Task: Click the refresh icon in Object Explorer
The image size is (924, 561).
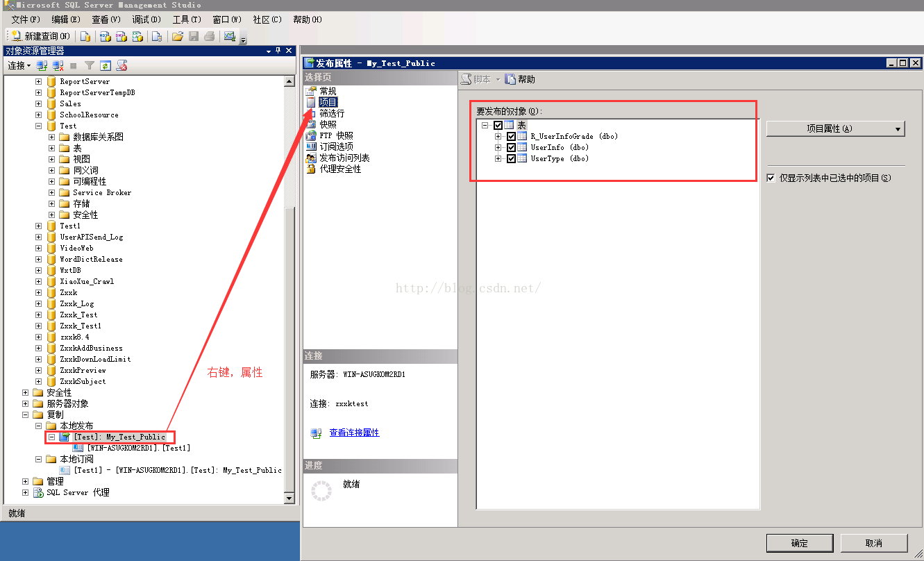Action: click(x=106, y=65)
